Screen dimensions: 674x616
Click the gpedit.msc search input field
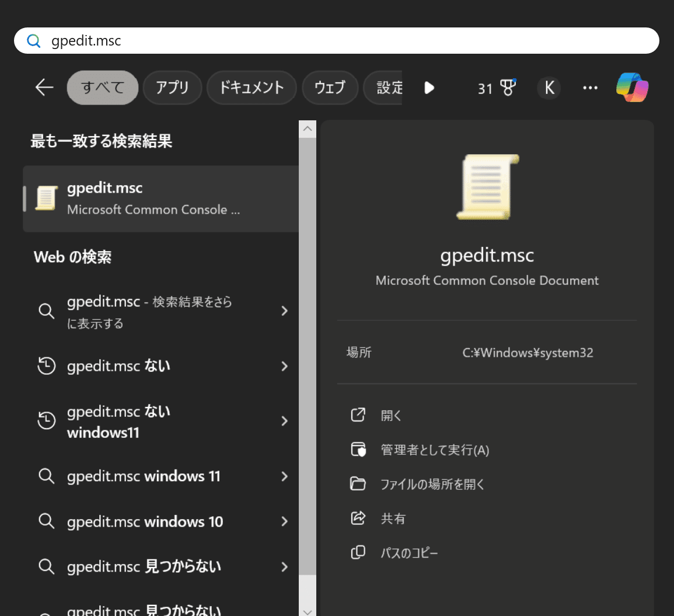(336, 41)
